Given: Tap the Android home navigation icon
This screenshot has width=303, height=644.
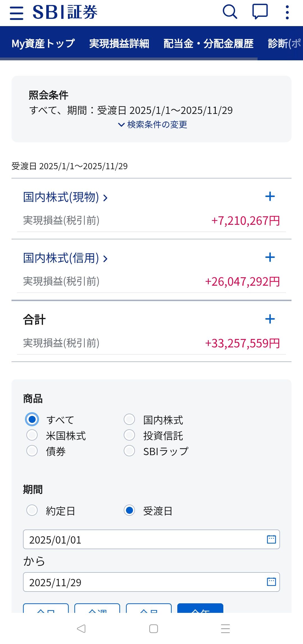Looking at the screenshot, I should [x=153, y=629].
